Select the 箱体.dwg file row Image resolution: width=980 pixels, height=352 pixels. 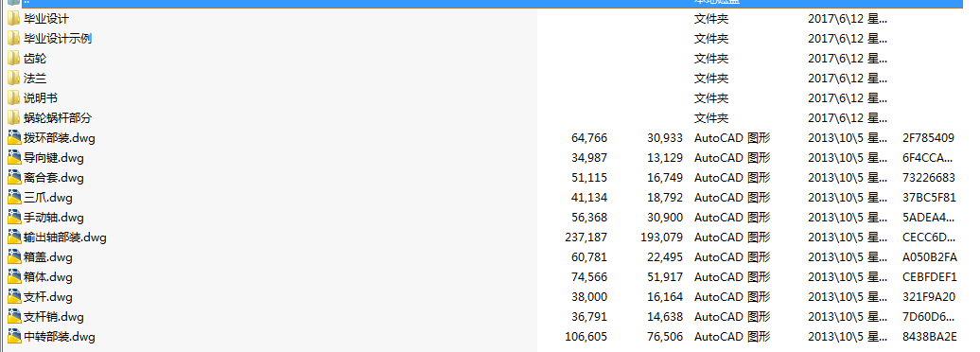(x=490, y=277)
